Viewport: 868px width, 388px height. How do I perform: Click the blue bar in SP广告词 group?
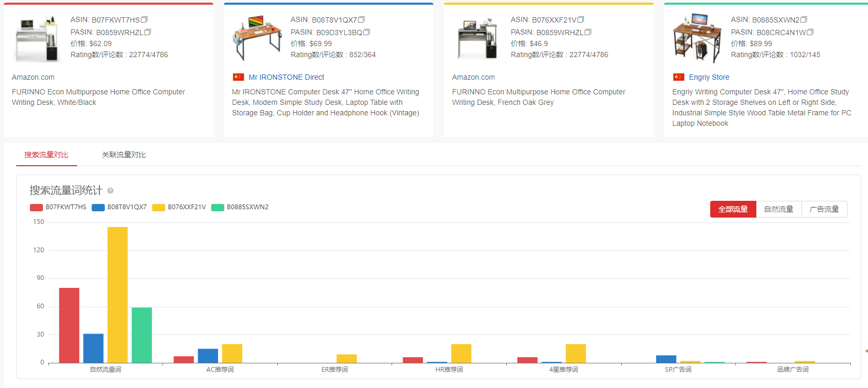666,359
